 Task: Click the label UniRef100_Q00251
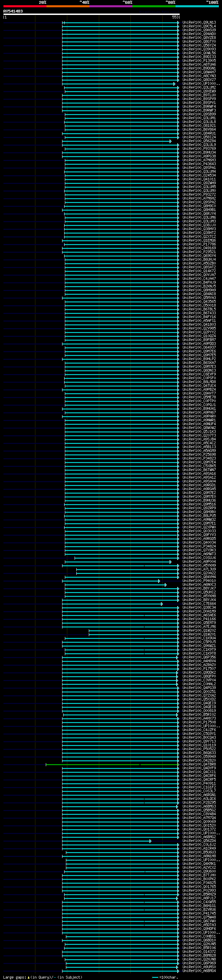pos(199,691)
